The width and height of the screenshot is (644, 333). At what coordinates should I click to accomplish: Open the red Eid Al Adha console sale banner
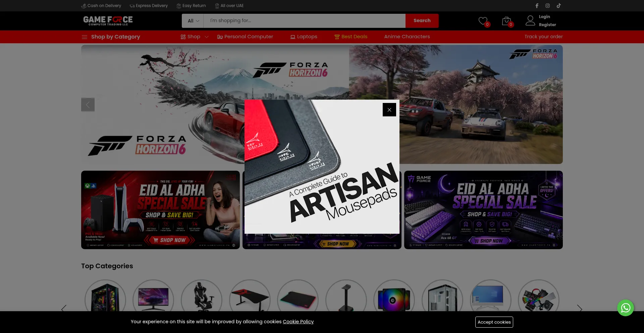coord(160,210)
